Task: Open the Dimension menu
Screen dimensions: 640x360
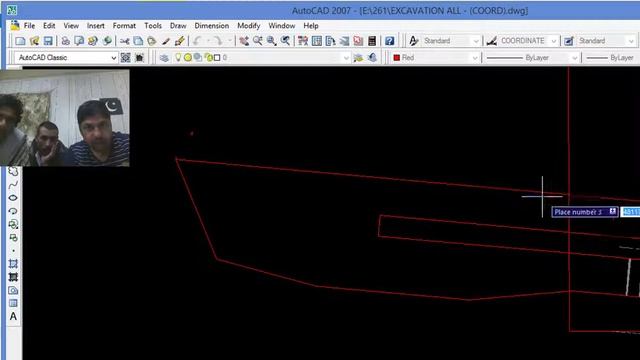Action: 211,26
